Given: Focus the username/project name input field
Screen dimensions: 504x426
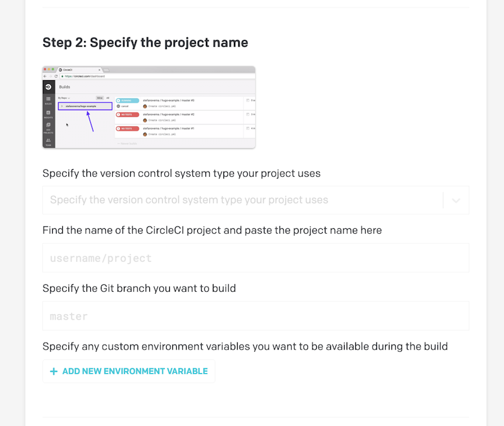Looking at the screenshot, I should [256, 257].
